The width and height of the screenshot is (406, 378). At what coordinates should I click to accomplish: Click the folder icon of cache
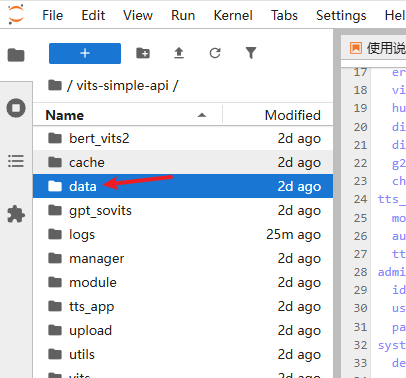point(55,162)
